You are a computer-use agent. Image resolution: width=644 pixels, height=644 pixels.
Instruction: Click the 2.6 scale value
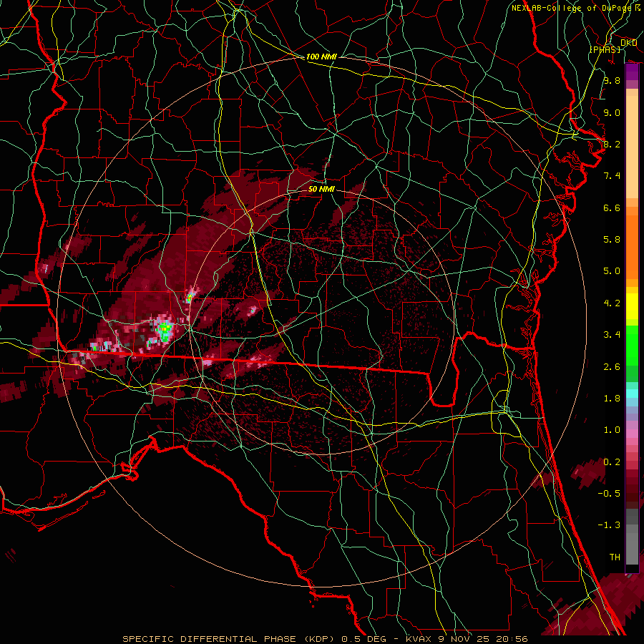point(612,367)
